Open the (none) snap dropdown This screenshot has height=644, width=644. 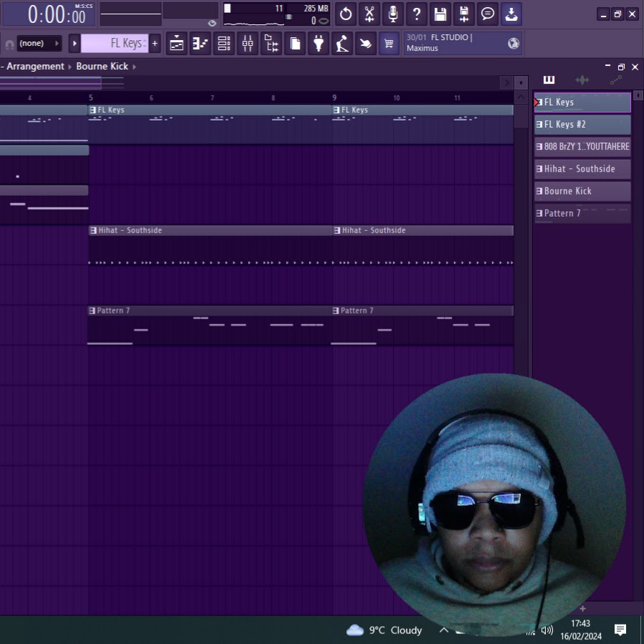point(39,43)
